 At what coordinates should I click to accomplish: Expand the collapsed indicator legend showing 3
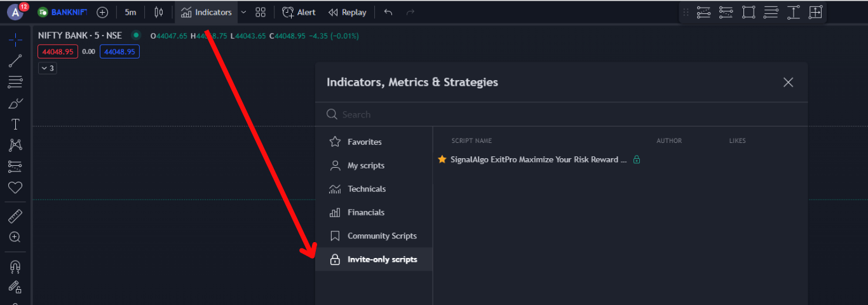tap(48, 68)
